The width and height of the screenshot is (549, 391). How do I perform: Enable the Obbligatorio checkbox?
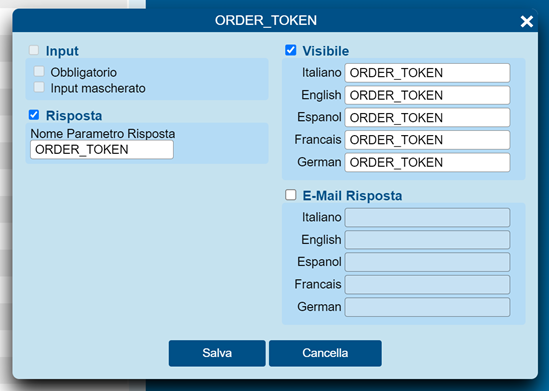(x=39, y=71)
